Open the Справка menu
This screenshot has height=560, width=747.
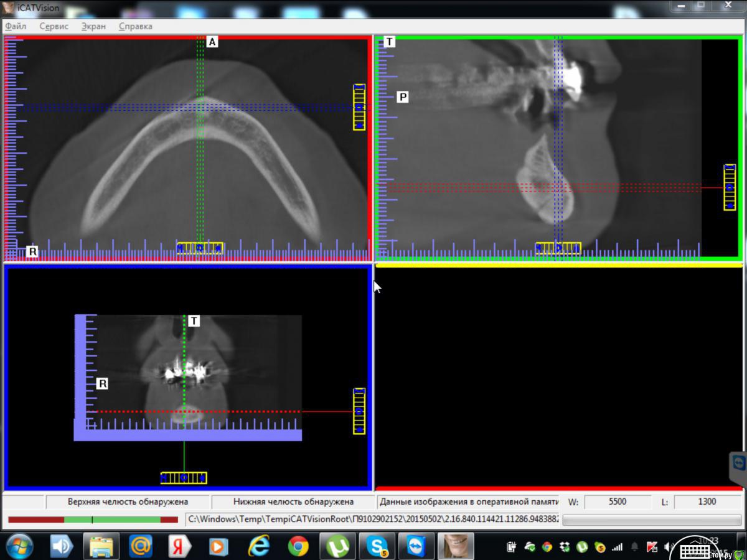135,26
